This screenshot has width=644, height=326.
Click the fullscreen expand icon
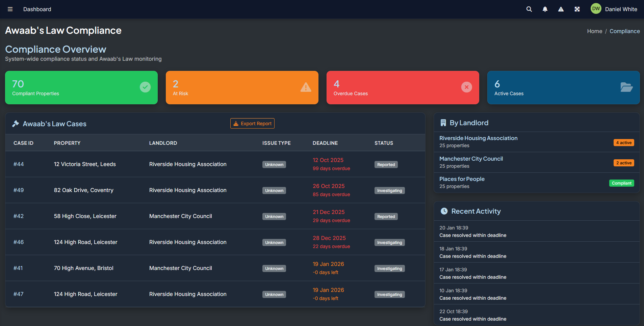577,9
